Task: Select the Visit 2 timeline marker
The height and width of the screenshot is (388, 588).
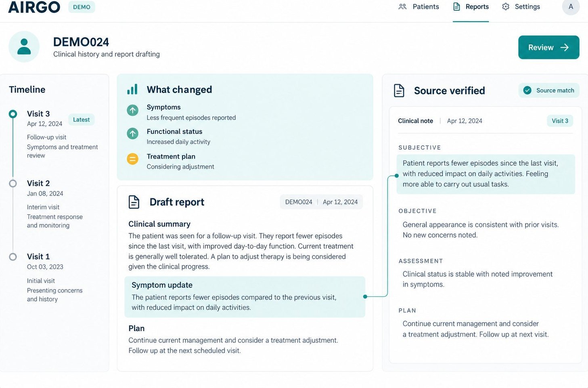Action: [13, 183]
